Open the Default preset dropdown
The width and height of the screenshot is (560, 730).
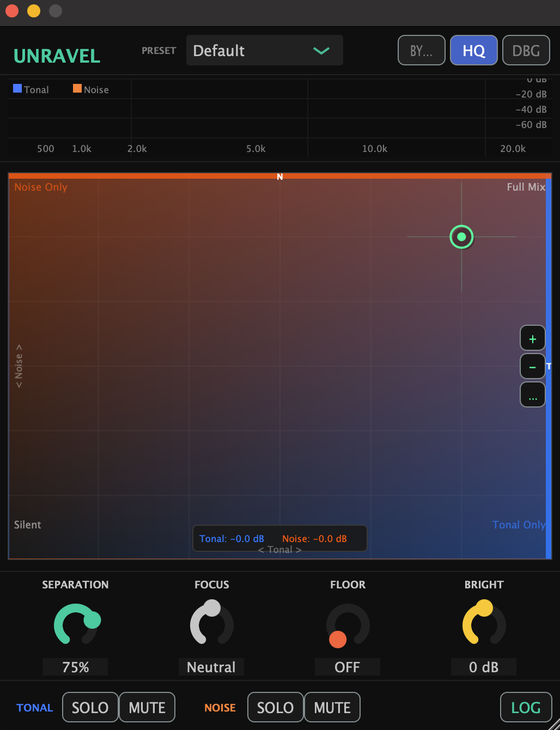264,51
